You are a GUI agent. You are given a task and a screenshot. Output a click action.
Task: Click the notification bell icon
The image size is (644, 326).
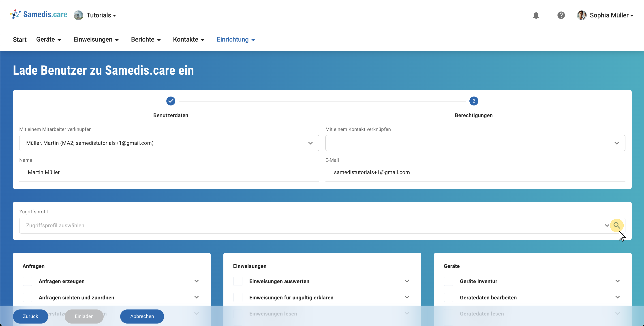pos(536,15)
